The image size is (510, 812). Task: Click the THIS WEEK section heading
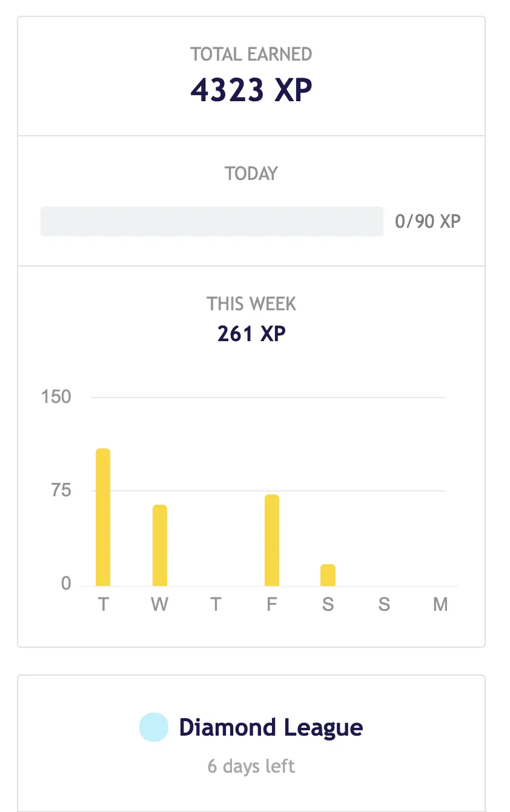[x=251, y=304]
